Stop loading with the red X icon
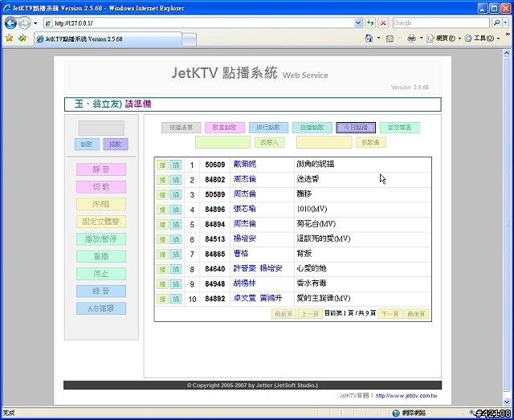Viewport: 514px width, 420px height. tap(383, 23)
